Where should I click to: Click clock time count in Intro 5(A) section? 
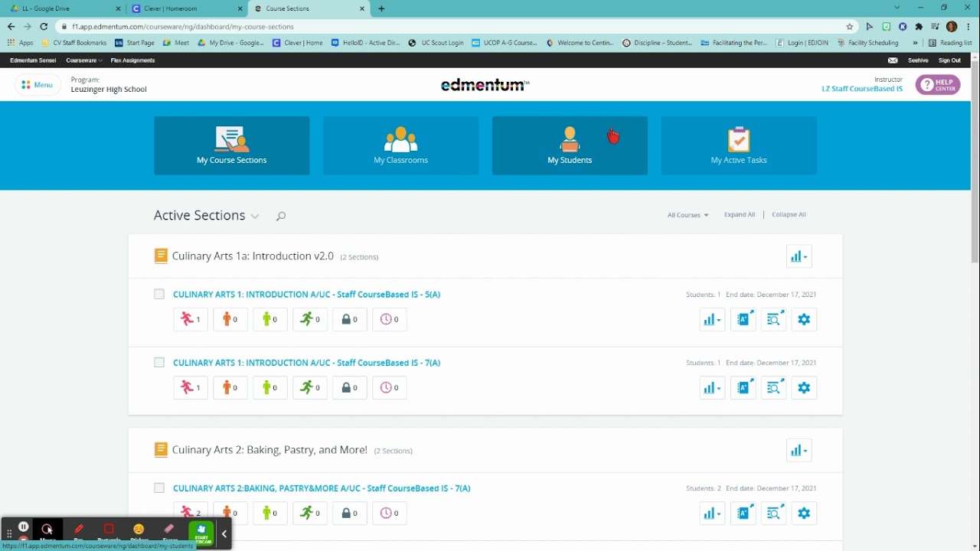pyautogui.click(x=390, y=319)
